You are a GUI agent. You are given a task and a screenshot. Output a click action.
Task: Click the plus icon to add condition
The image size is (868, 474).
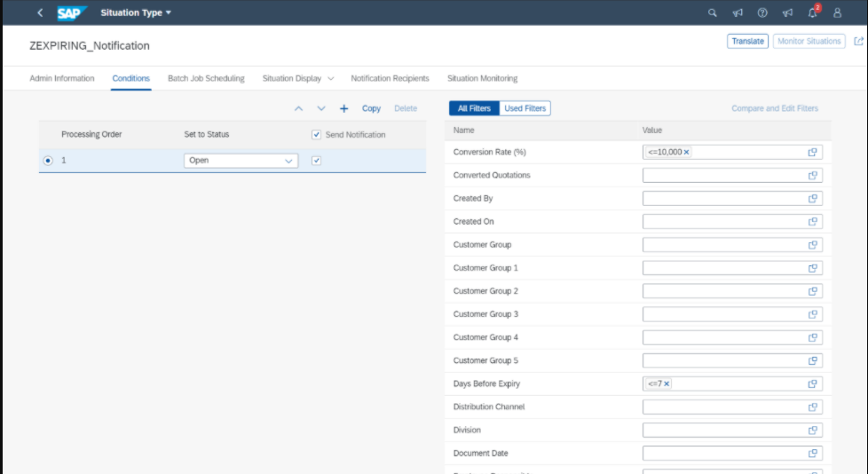pos(344,108)
